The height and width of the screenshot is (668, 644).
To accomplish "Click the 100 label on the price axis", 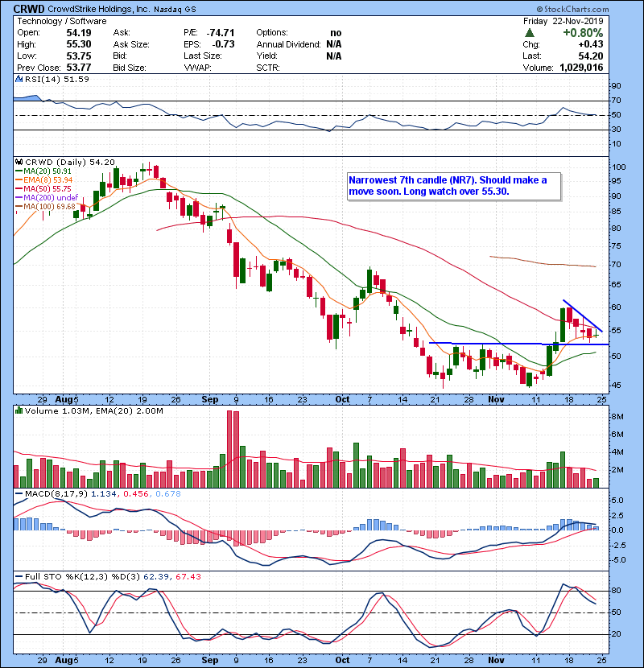I will pyautogui.click(x=618, y=167).
